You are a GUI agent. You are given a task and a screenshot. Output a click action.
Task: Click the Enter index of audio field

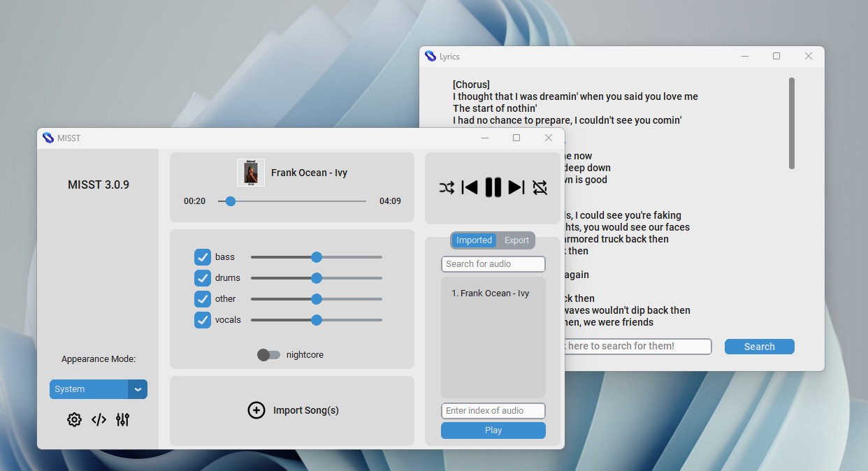[493, 411]
